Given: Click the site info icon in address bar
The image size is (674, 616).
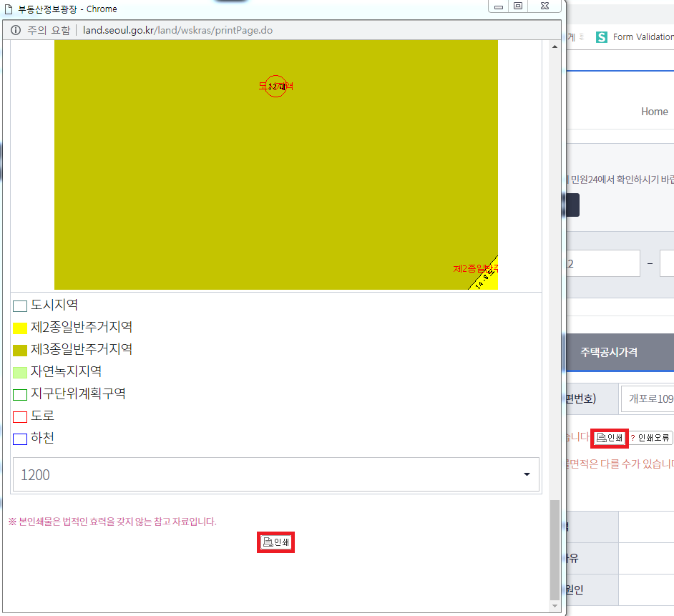Looking at the screenshot, I should click(x=15, y=30).
